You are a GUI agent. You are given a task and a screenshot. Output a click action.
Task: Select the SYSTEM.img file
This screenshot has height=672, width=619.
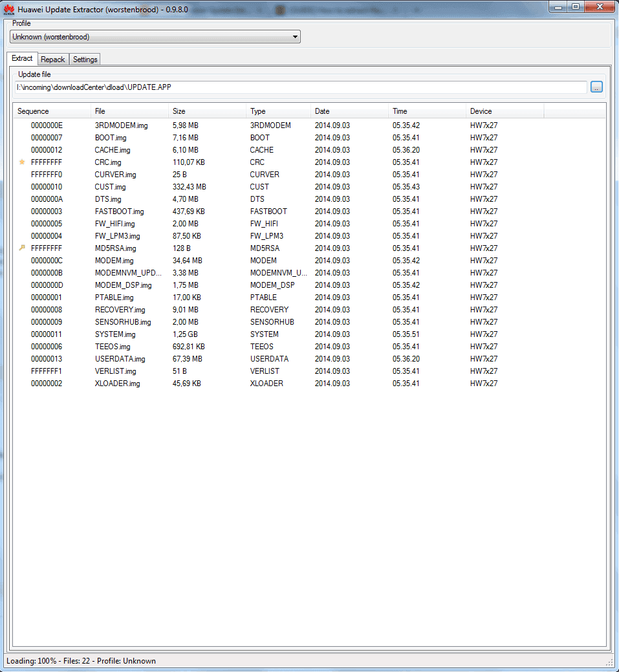click(x=115, y=334)
